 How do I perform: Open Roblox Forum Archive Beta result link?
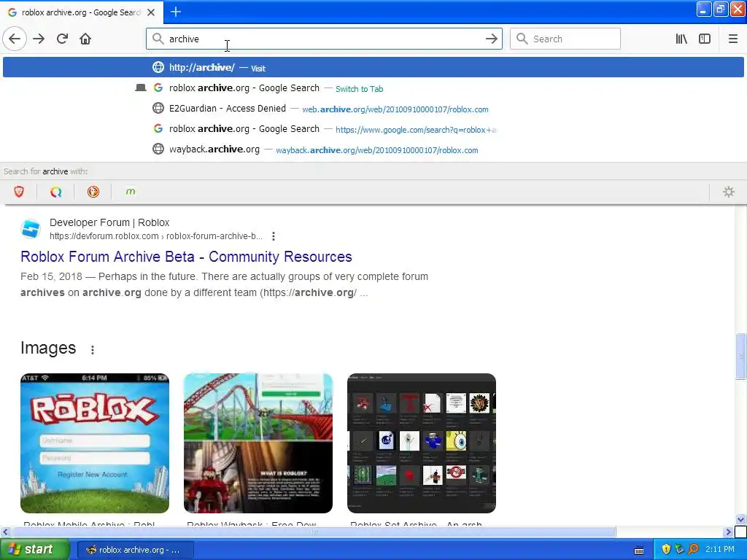(186, 257)
